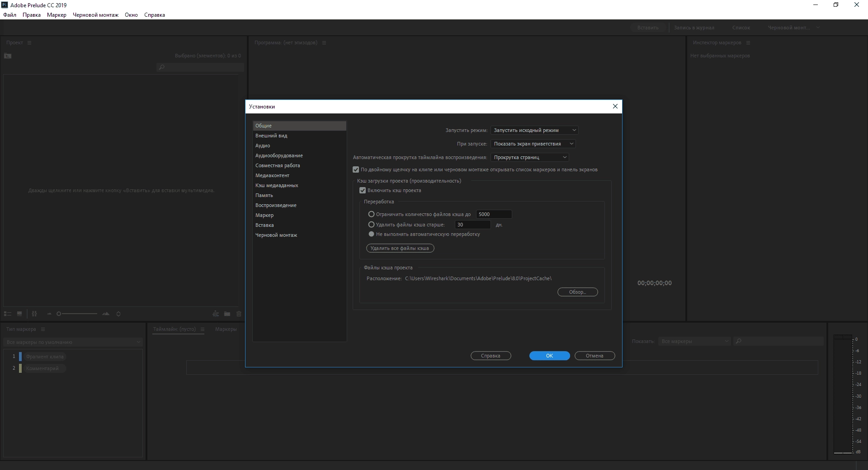Click the auto-sort icon in the Project panel toolbar
This screenshot has height=470, width=868.
tap(34, 314)
